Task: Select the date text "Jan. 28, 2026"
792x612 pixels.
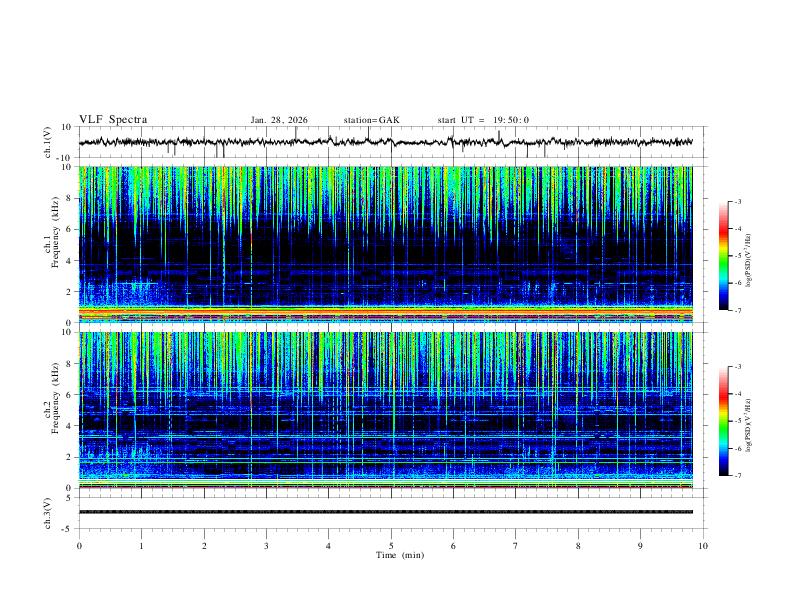Action: pos(279,120)
